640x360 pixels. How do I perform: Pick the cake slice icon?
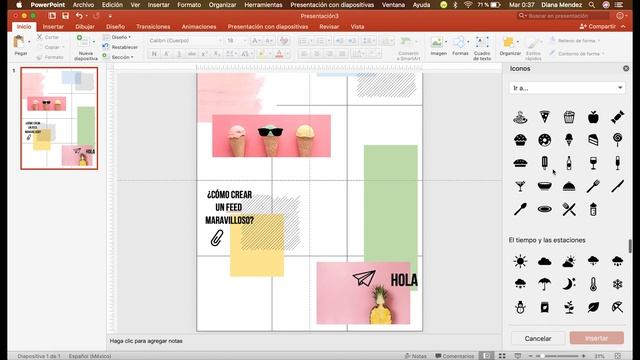pyautogui.click(x=593, y=140)
